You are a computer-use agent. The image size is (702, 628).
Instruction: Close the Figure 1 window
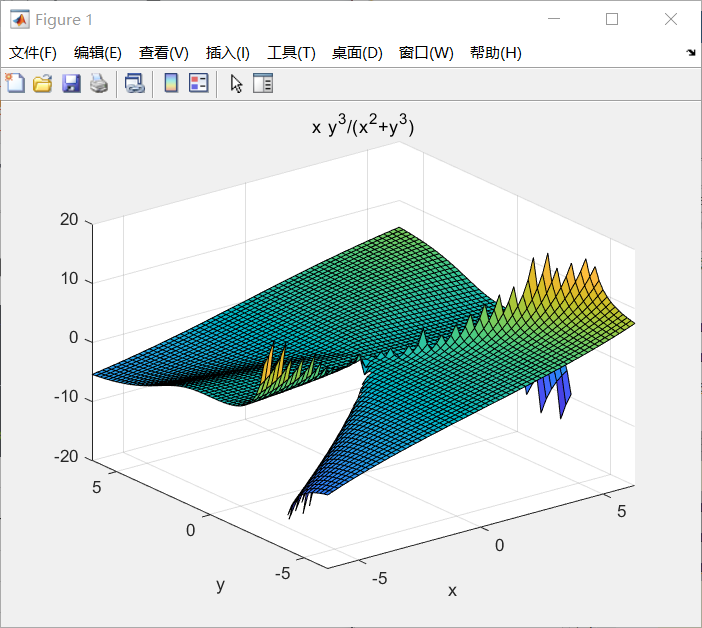[671, 19]
